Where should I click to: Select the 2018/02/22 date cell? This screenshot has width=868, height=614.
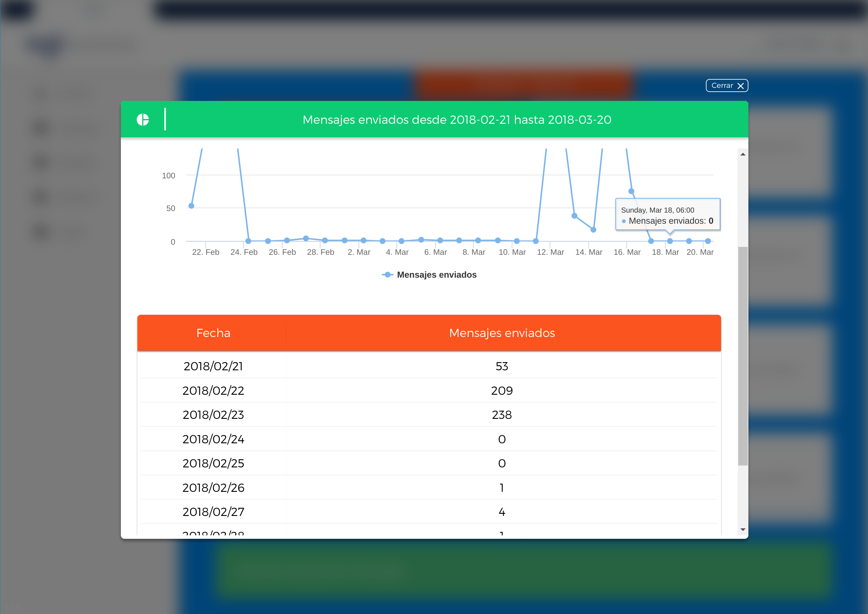tap(213, 391)
